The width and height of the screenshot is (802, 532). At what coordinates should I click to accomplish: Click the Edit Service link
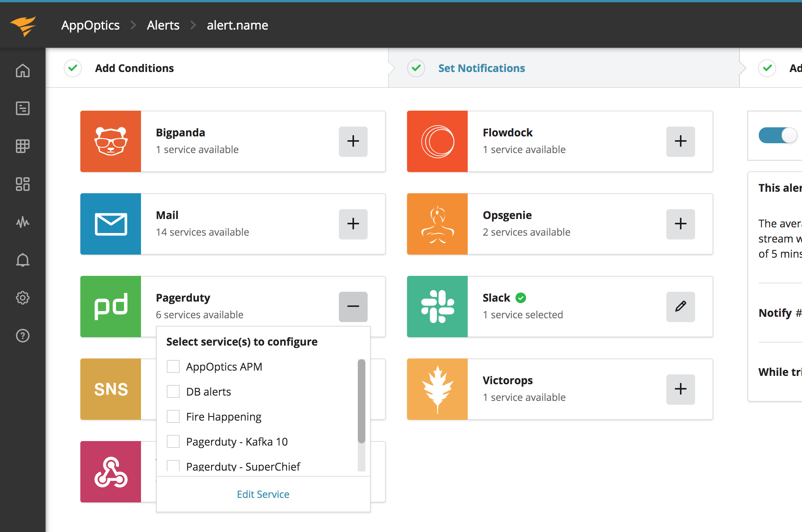click(263, 494)
